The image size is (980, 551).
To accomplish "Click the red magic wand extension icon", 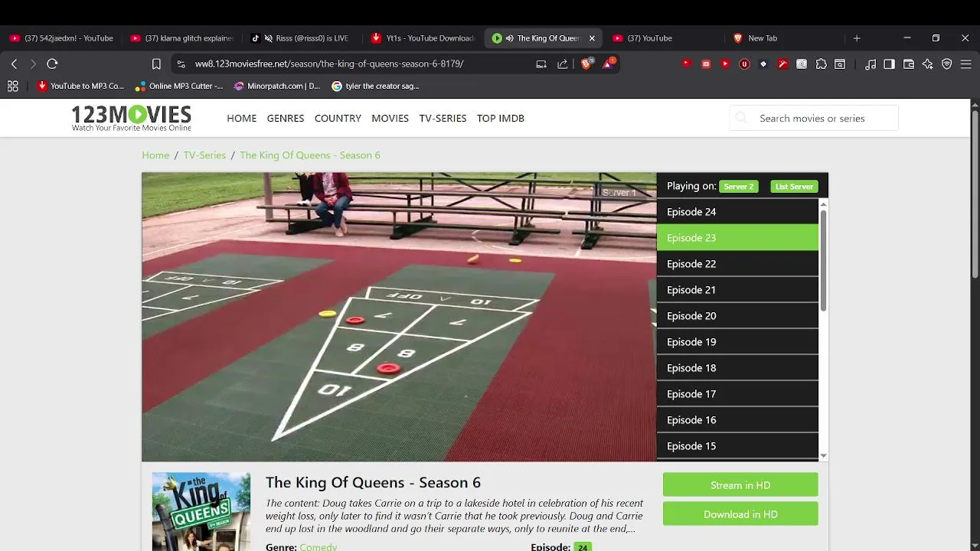I will (x=782, y=64).
